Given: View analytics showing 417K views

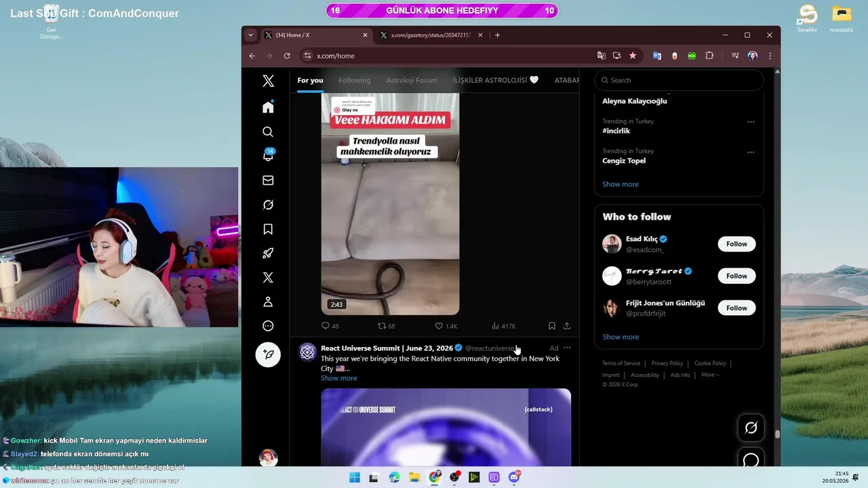Looking at the screenshot, I should click(503, 326).
